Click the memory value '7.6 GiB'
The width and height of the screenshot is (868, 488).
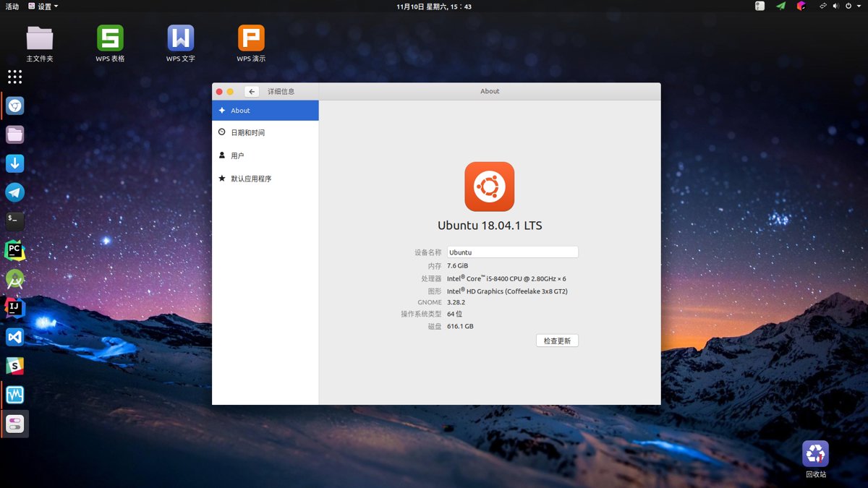pyautogui.click(x=458, y=266)
